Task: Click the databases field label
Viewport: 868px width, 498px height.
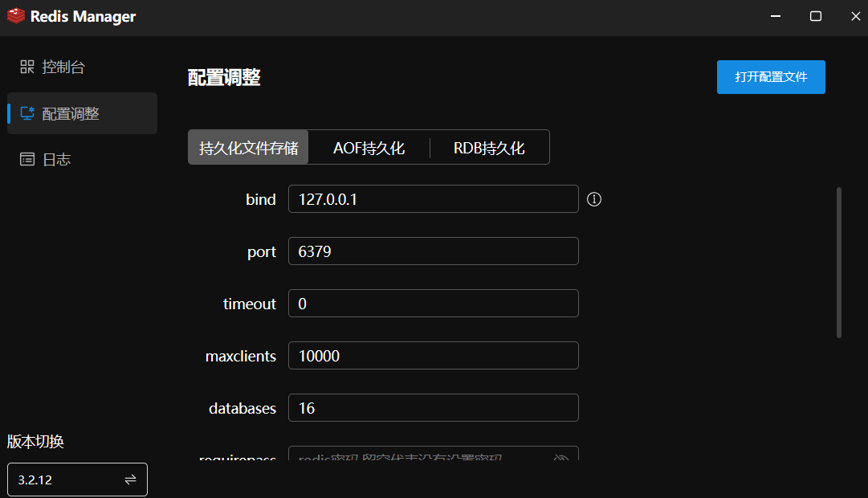Action: pos(242,408)
